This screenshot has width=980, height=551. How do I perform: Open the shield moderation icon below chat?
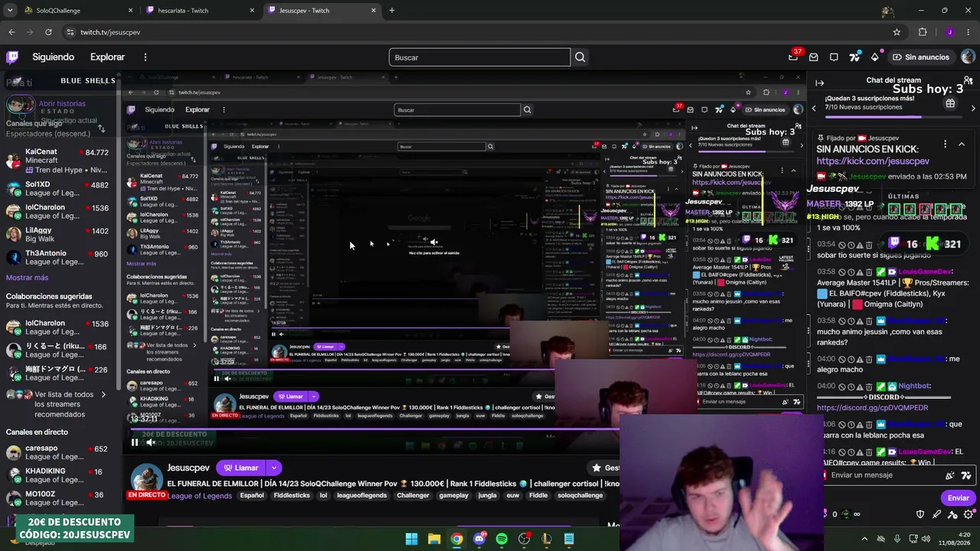pos(920,514)
